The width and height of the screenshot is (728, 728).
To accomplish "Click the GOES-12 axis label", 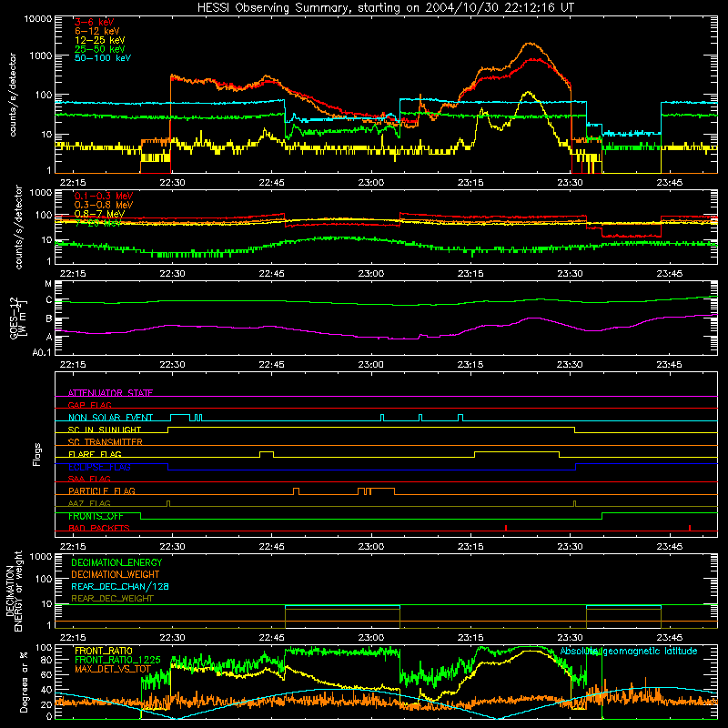I will tap(18, 318).
